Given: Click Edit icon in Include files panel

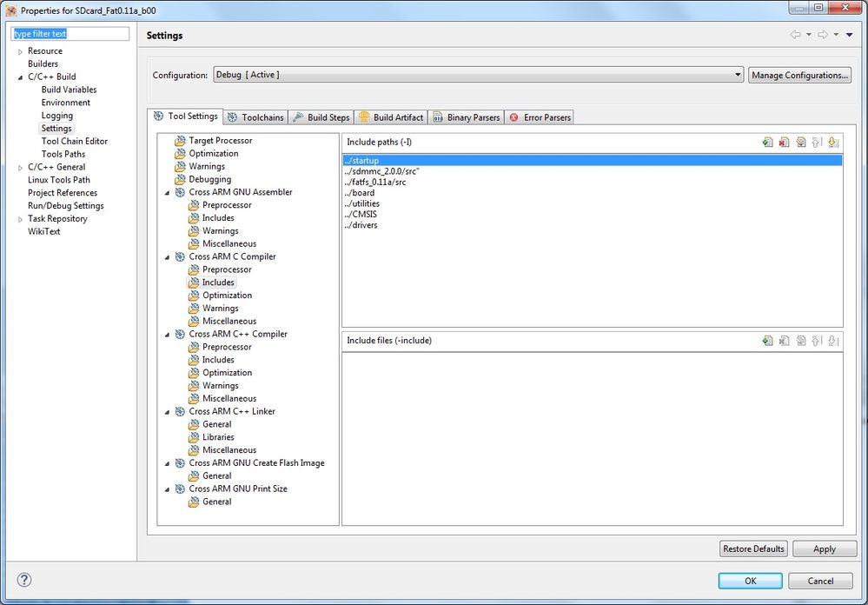Looking at the screenshot, I should [800, 341].
